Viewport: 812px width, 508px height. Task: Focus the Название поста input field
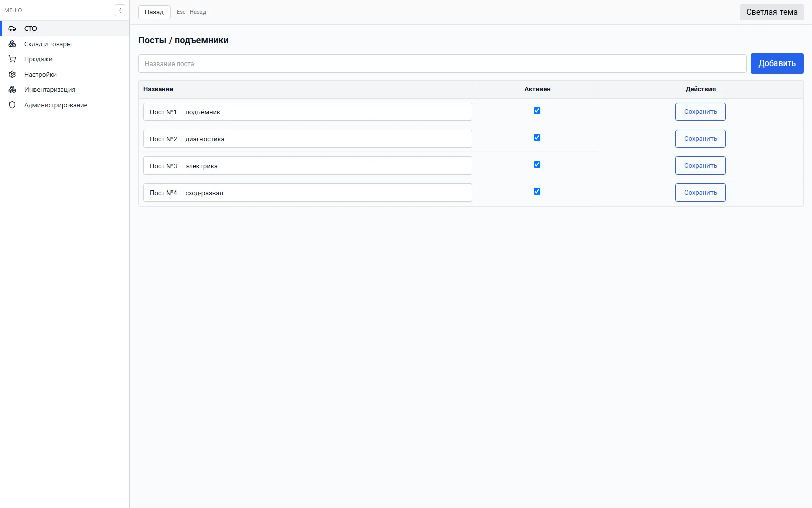(442, 63)
